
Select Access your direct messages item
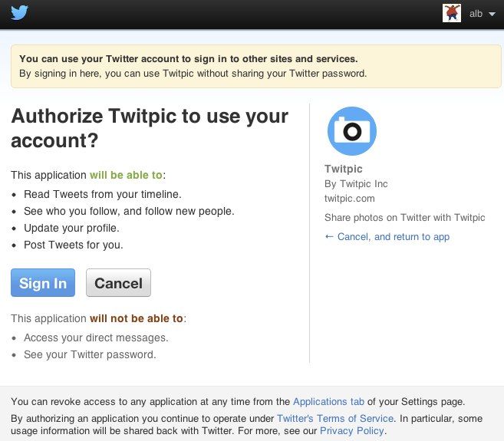tap(96, 337)
